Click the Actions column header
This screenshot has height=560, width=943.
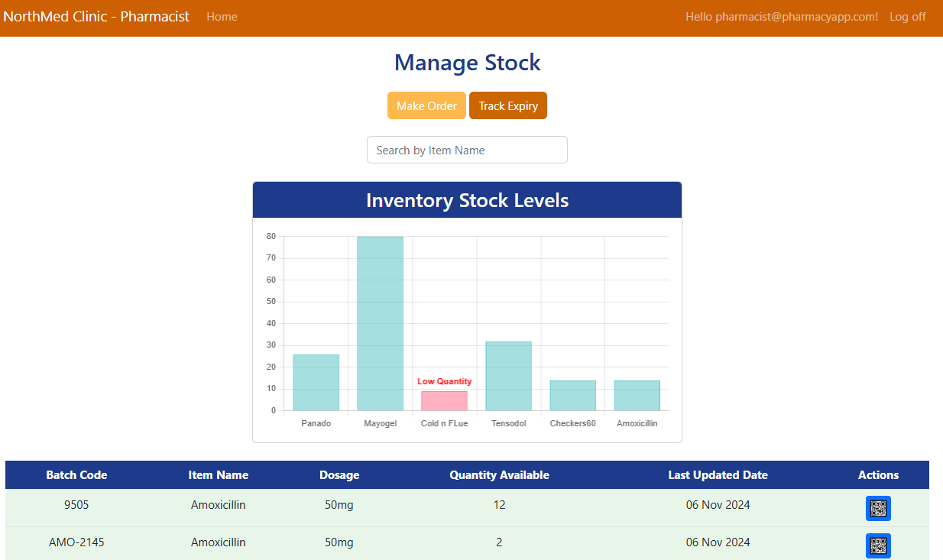coord(878,474)
